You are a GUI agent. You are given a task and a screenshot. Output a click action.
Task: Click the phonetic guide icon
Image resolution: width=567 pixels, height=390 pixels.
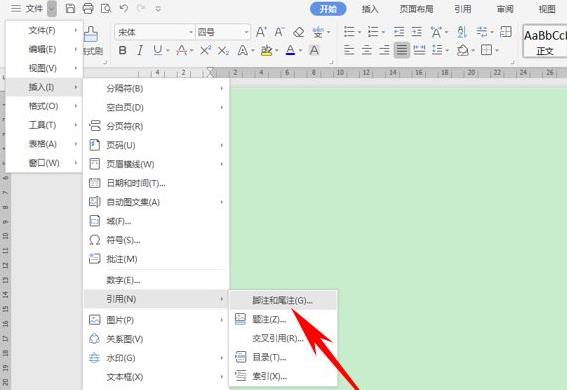pyautogui.click(x=317, y=32)
